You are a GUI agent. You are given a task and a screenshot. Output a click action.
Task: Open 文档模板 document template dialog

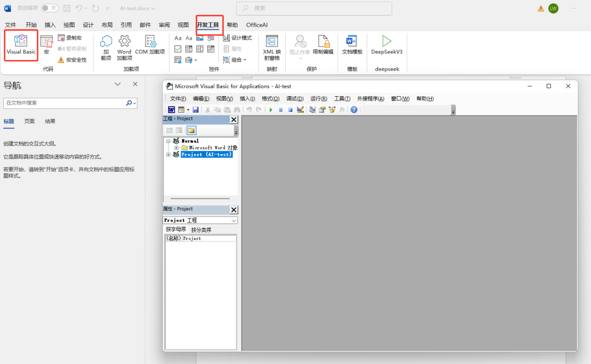(x=352, y=45)
